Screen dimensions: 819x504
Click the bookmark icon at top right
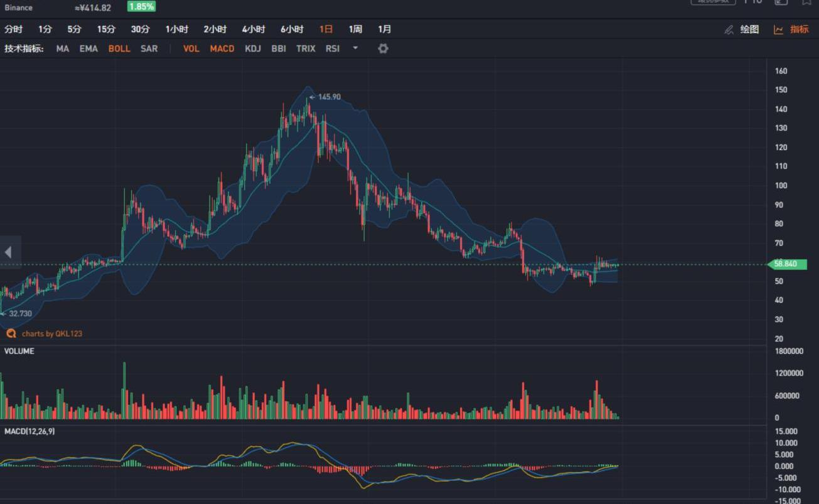point(806,2)
